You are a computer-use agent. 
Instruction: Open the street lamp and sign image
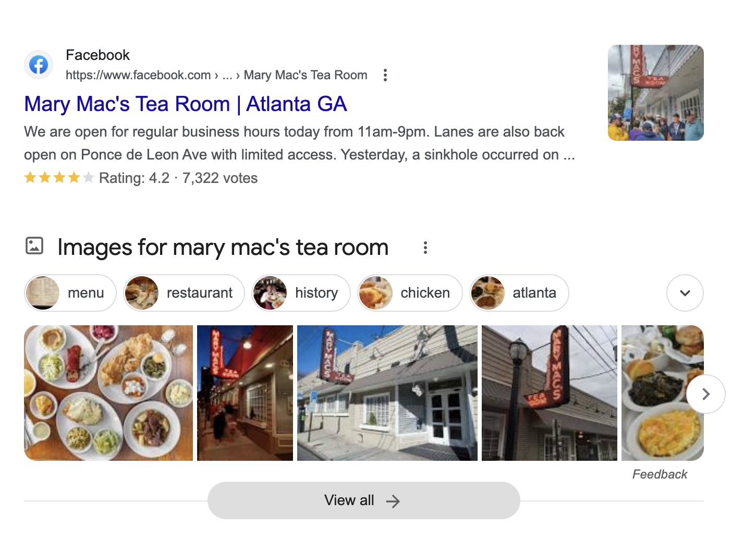[550, 393]
